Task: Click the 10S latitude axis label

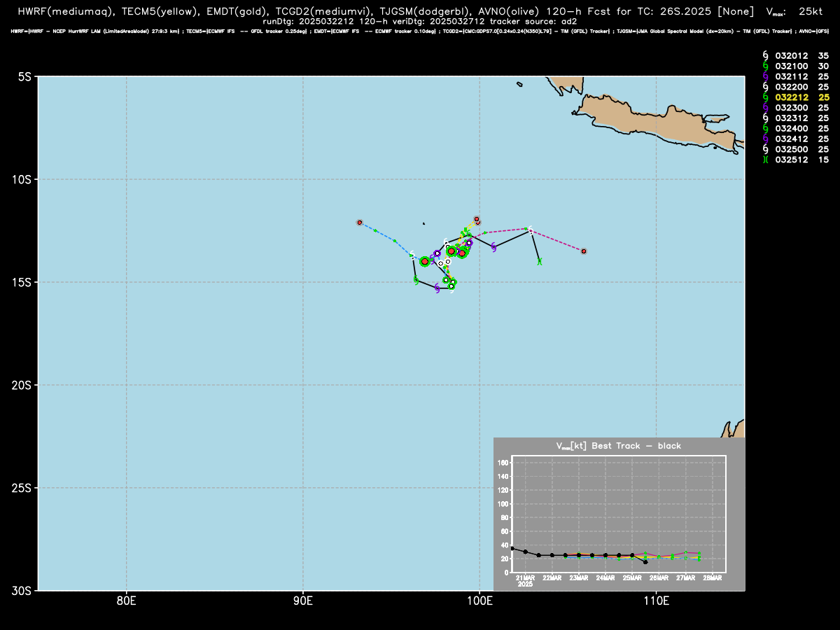Action: pyautogui.click(x=22, y=179)
